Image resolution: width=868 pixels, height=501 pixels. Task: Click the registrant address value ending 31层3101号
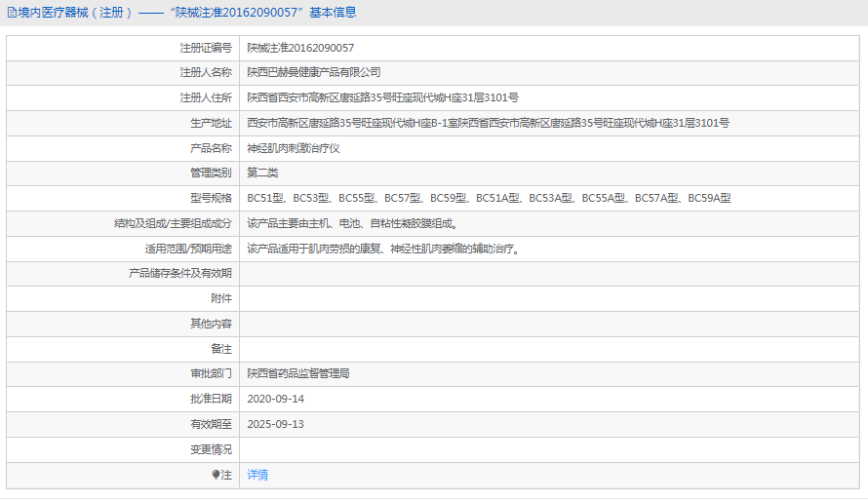tap(382, 97)
